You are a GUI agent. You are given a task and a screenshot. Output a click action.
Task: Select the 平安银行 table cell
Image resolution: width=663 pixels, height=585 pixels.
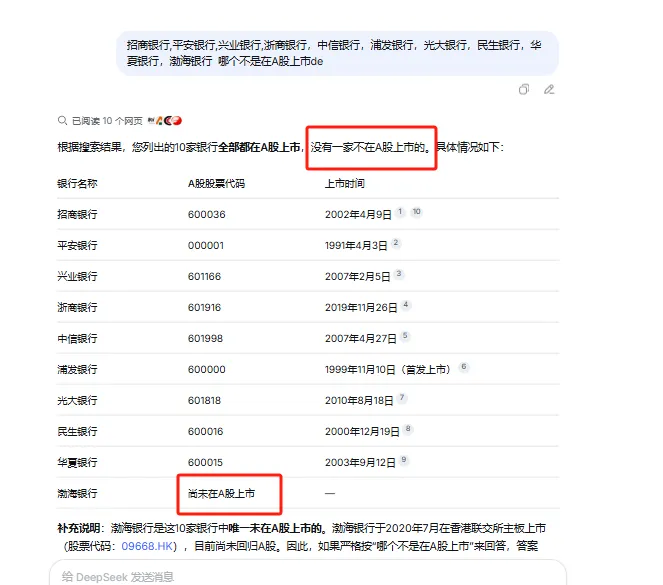[77, 245]
